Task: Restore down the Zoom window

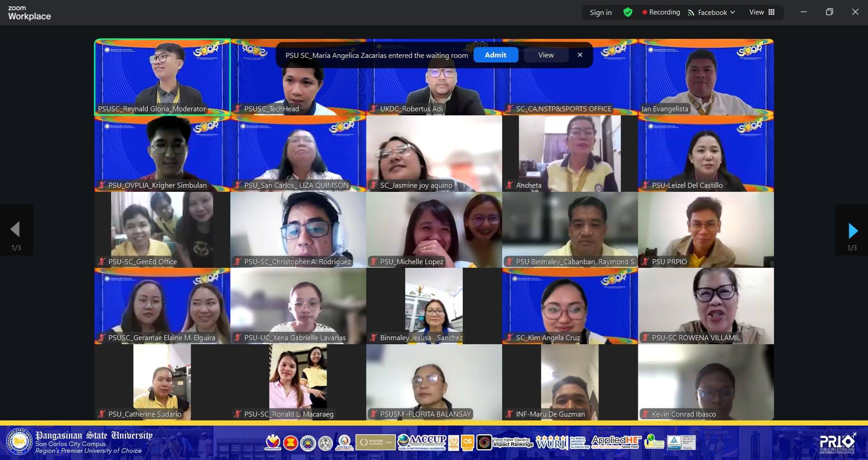Action: pyautogui.click(x=829, y=12)
